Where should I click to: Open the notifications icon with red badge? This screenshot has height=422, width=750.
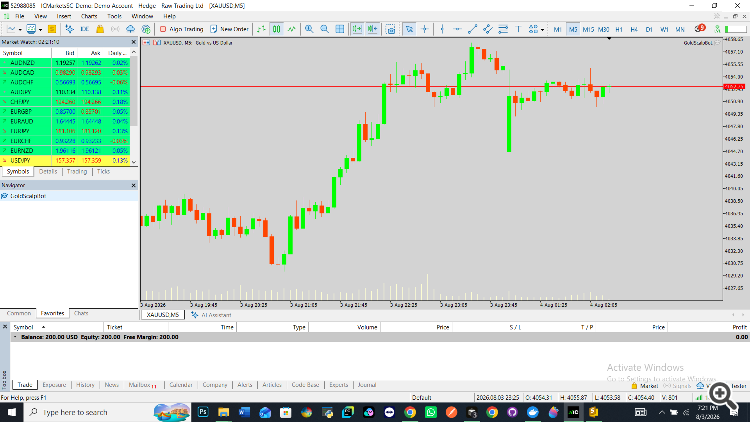click(x=700, y=29)
